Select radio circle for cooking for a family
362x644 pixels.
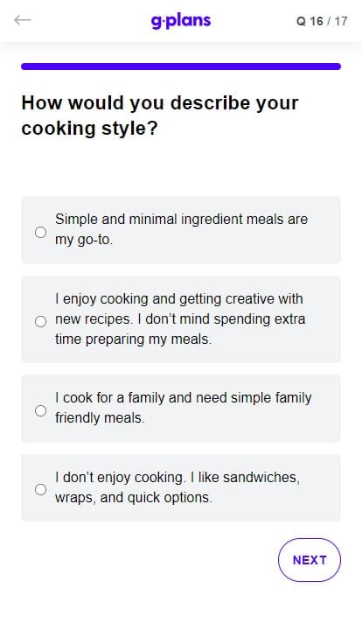pyautogui.click(x=40, y=410)
